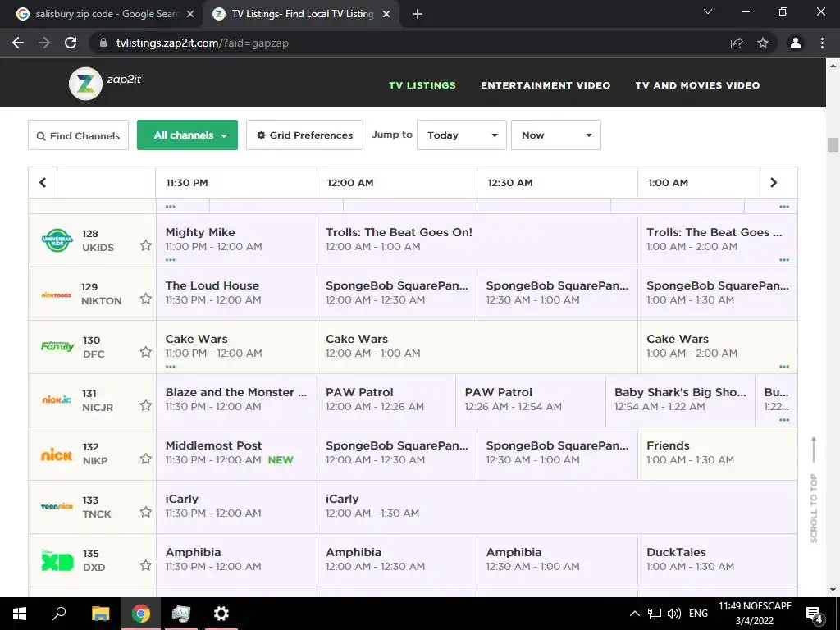The image size is (840, 630).
Task: Open Blaze and the Monster listing
Action: tap(236, 399)
